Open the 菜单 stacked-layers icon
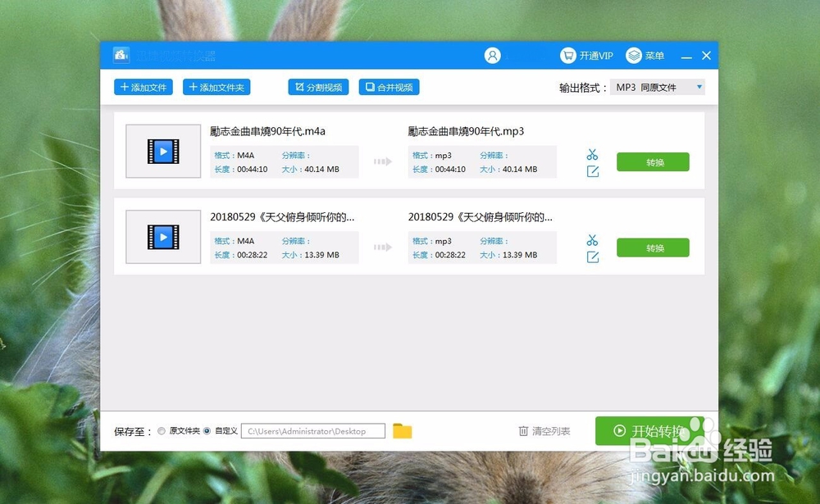The height and width of the screenshot is (504, 820). click(632, 55)
